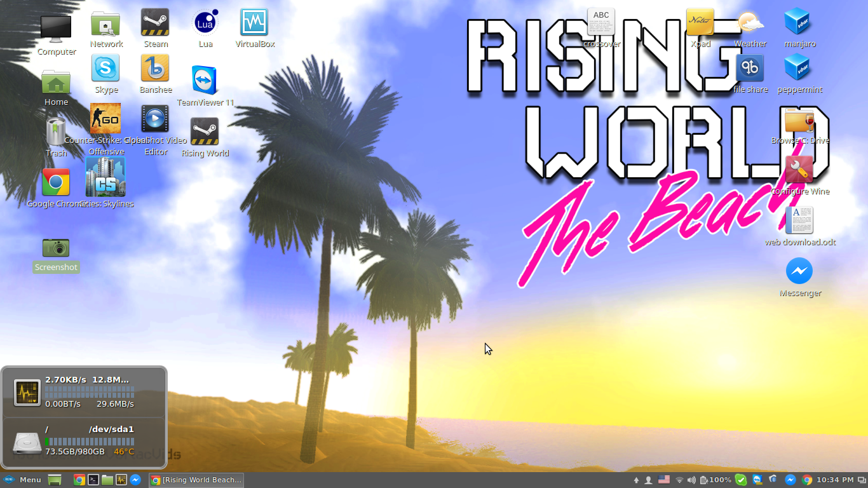Open the Steam desktop icon
868x488 pixels.
click(x=155, y=23)
